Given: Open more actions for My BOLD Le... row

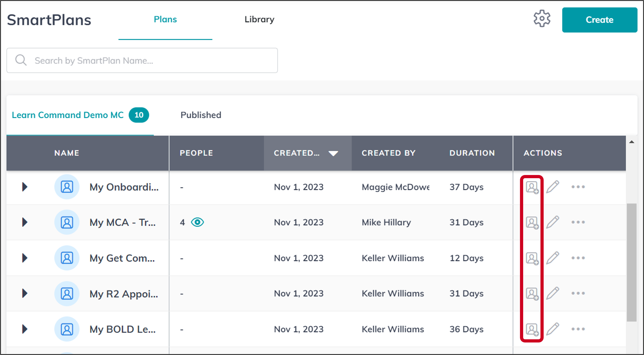Looking at the screenshot, I should click(x=578, y=329).
